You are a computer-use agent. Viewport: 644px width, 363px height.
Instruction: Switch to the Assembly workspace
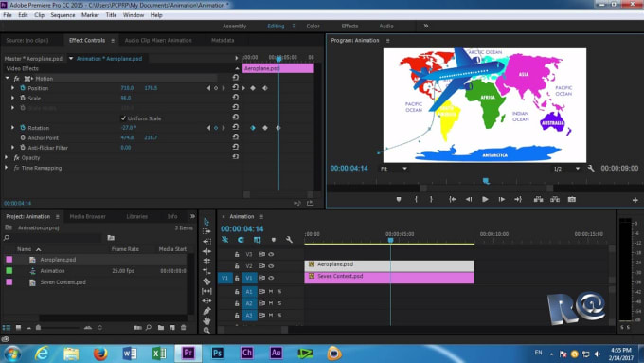[235, 26]
